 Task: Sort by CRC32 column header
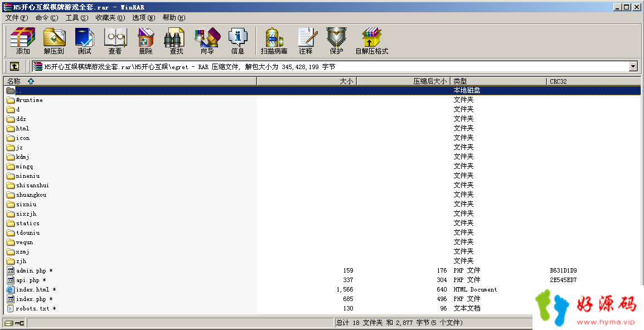(x=593, y=81)
